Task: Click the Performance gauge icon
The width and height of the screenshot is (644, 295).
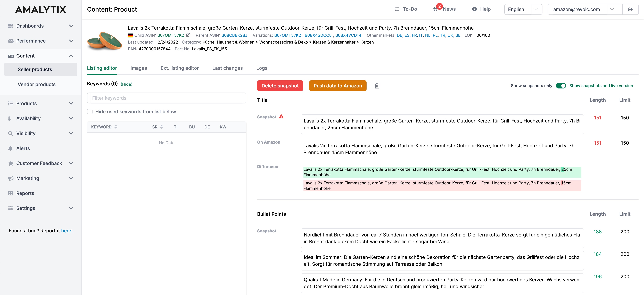Action: coord(11,41)
